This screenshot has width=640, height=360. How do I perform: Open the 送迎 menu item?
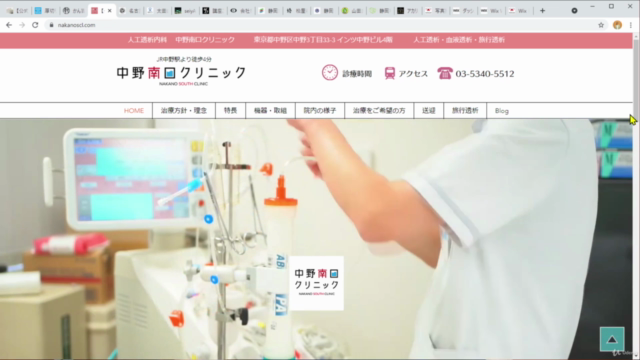(429, 111)
